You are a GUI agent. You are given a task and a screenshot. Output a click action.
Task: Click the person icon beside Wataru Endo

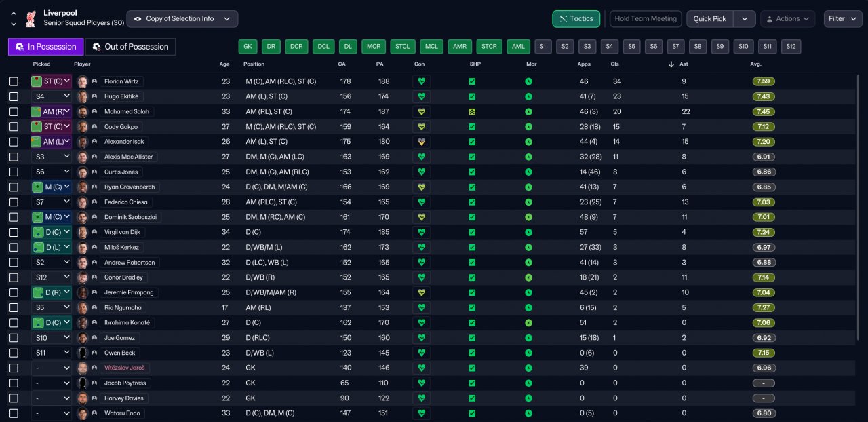click(x=94, y=413)
